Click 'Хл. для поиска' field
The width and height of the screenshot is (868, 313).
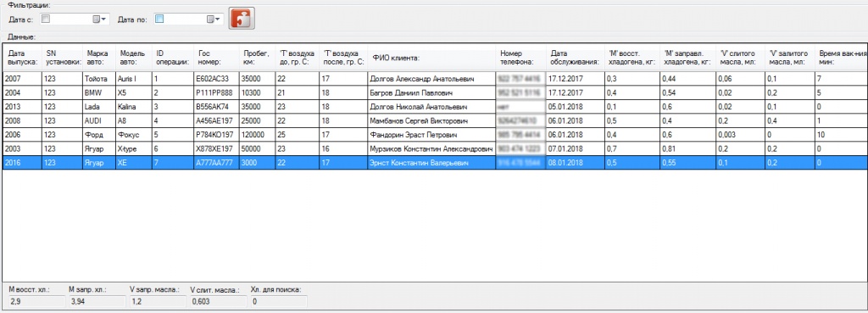pyautogui.click(x=278, y=302)
